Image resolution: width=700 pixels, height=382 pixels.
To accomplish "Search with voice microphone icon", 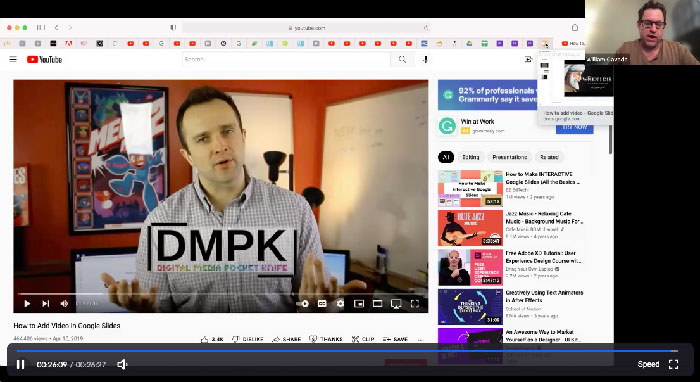I will pyautogui.click(x=425, y=59).
